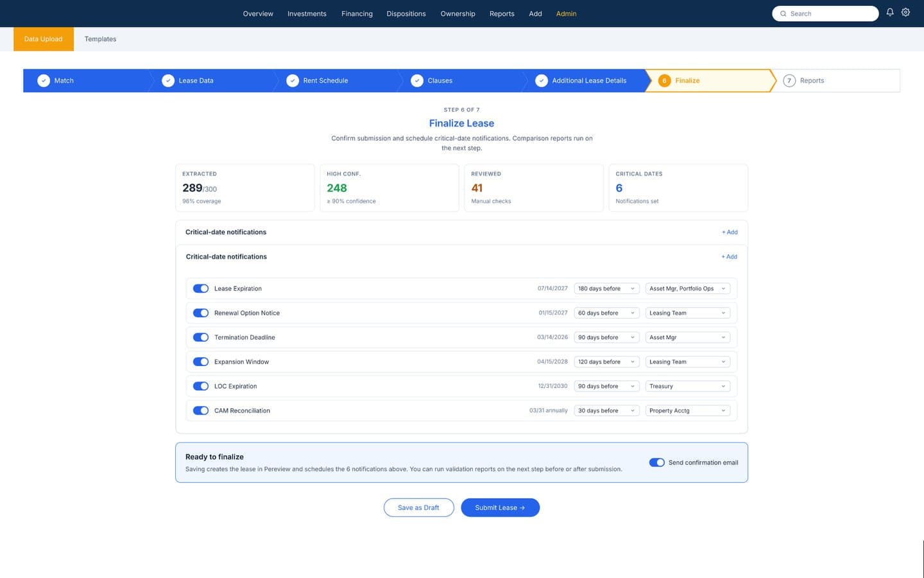Submit the lease with Submit Lease button
The width and height of the screenshot is (924, 578).
point(500,508)
